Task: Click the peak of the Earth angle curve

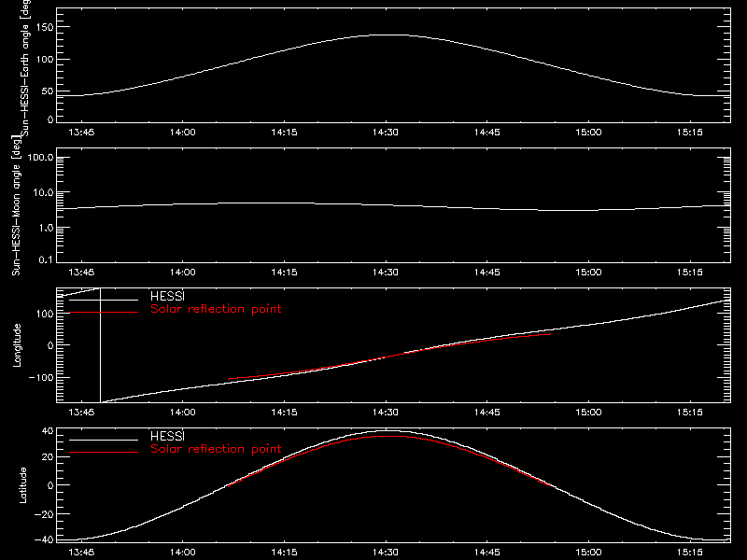Action: 388,35
